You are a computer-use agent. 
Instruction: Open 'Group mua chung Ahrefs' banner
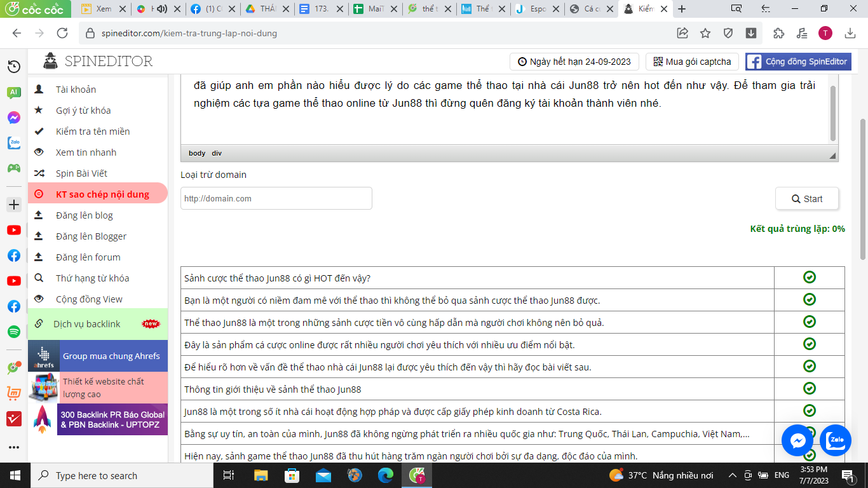(x=98, y=356)
